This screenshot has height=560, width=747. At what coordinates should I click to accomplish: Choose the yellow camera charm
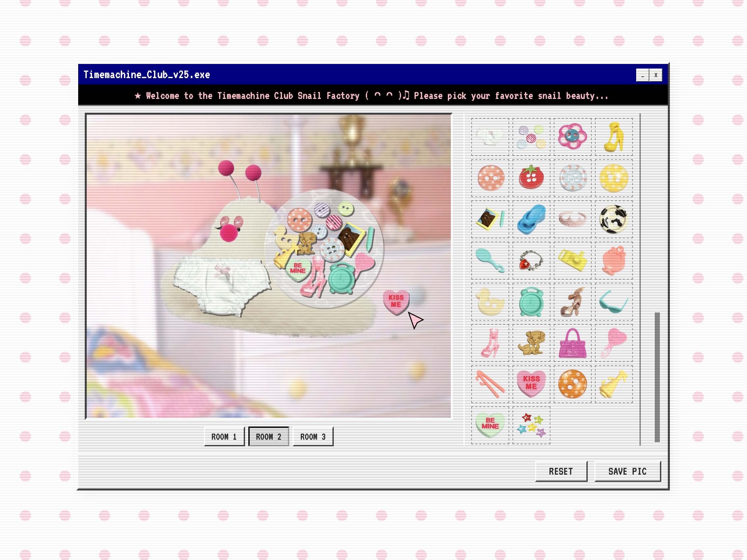point(573,260)
